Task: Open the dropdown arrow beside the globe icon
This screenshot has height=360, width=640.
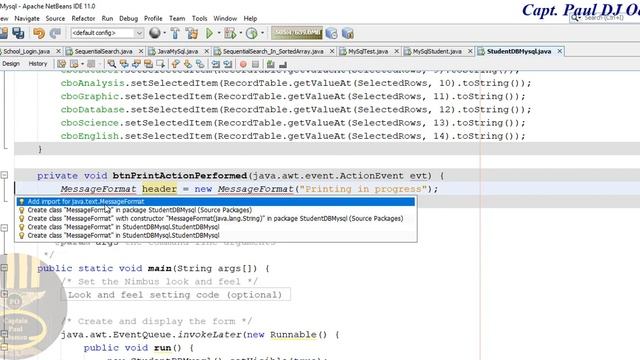Action: tap(164, 33)
